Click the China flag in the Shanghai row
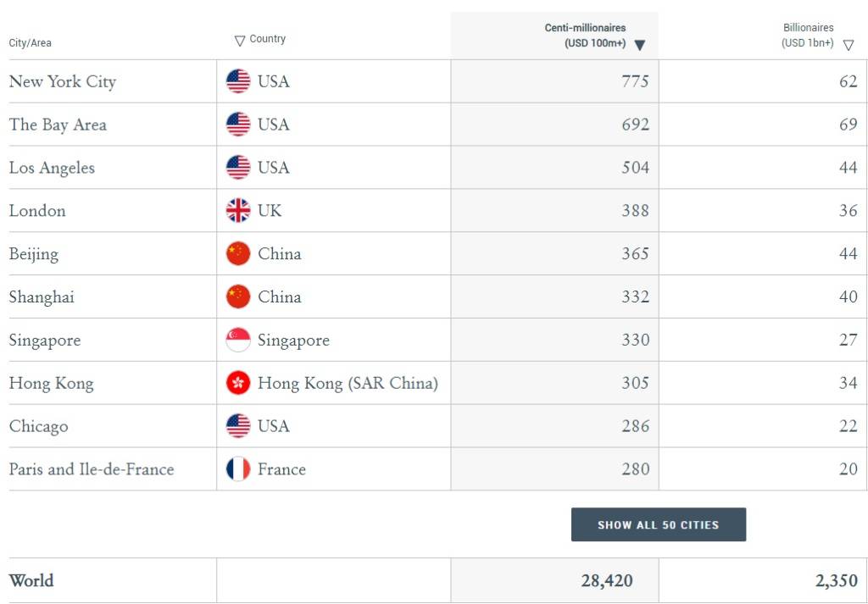Viewport: 868px width, 604px height. (238, 297)
